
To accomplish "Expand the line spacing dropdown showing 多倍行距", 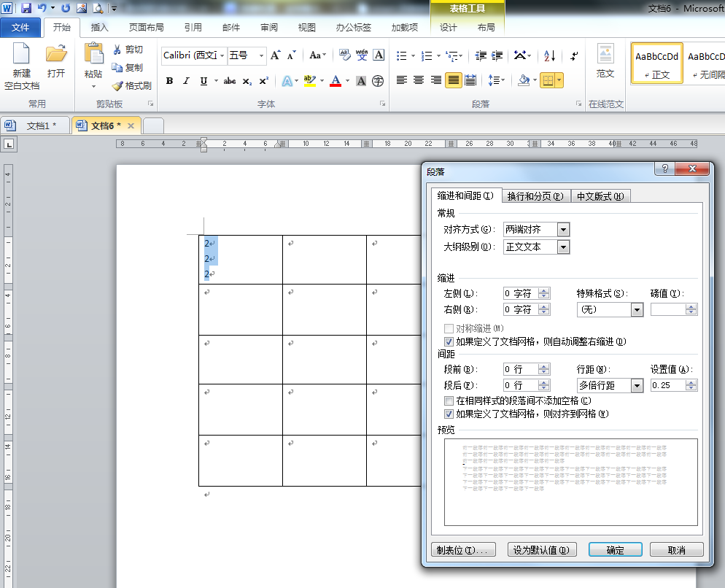I will click(637, 385).
